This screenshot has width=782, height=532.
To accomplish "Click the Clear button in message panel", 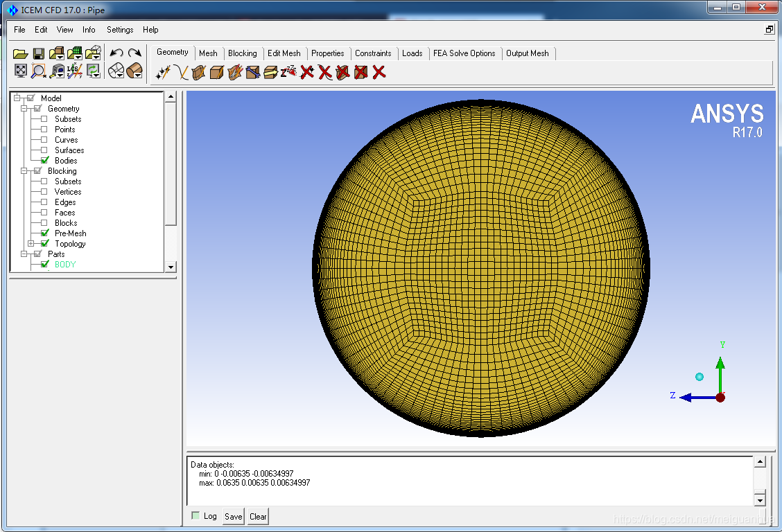I will click(x=258, y=517).
